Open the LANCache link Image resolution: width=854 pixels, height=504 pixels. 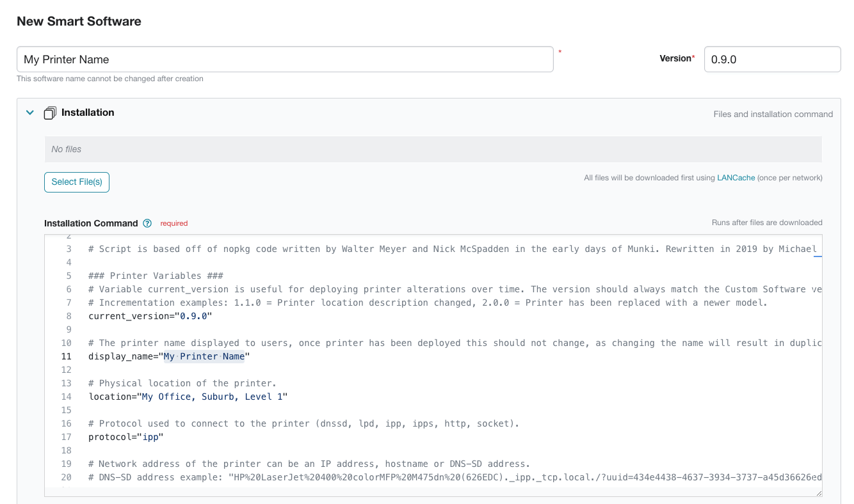[736, 178]
